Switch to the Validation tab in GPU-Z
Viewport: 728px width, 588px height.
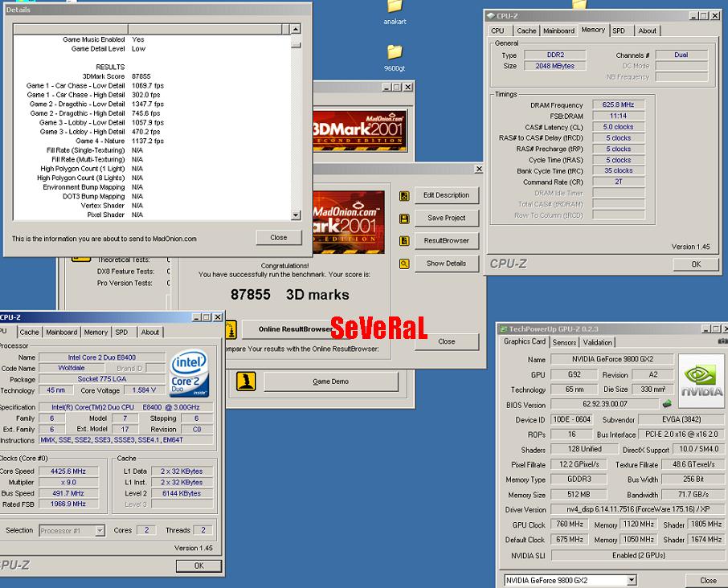coord(597,342)
